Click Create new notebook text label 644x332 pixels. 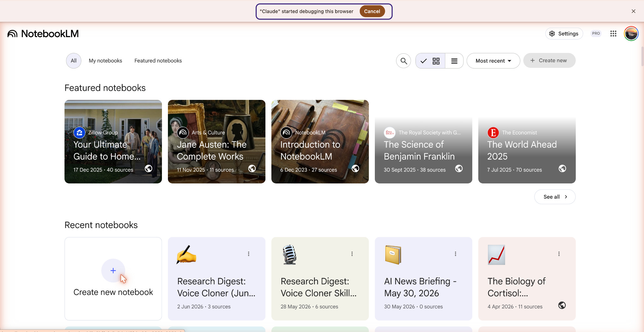point(113,292)
